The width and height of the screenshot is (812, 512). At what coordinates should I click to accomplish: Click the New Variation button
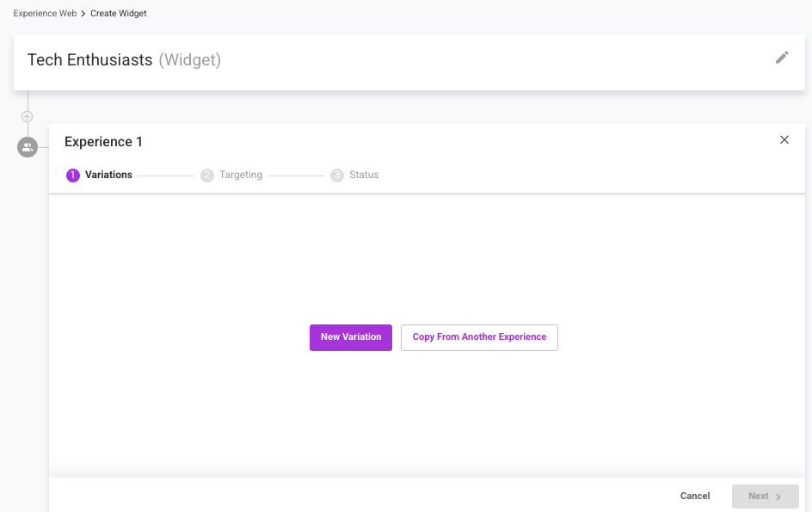tap(351, 337)
